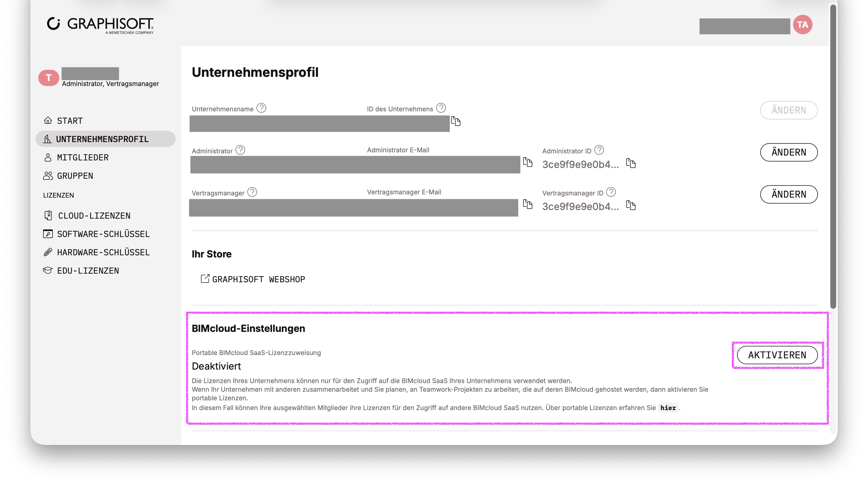Copy the Administrator e-mail
Viewport: 868px width, 485px height.
tap(528, 162)
